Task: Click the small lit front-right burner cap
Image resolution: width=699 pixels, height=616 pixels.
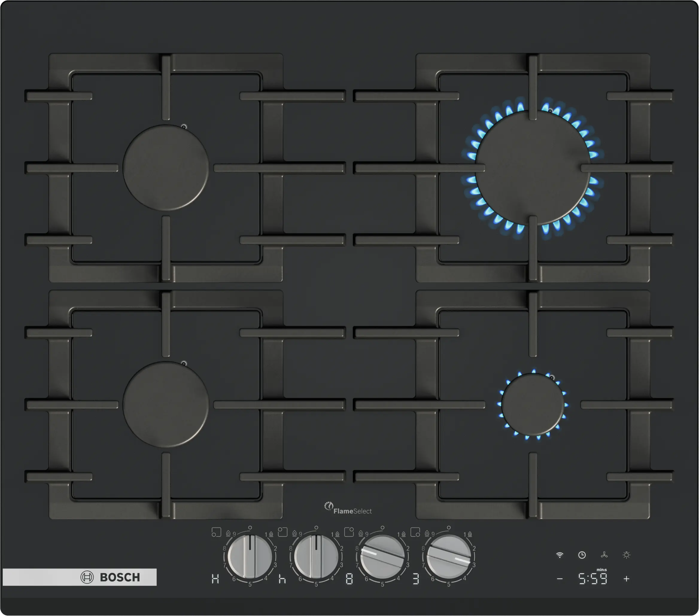Action: [532, 404]
